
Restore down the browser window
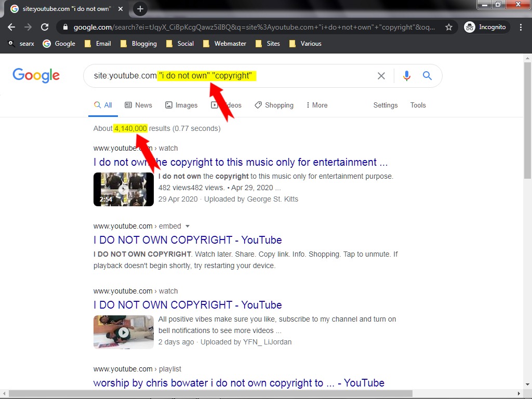498,4
